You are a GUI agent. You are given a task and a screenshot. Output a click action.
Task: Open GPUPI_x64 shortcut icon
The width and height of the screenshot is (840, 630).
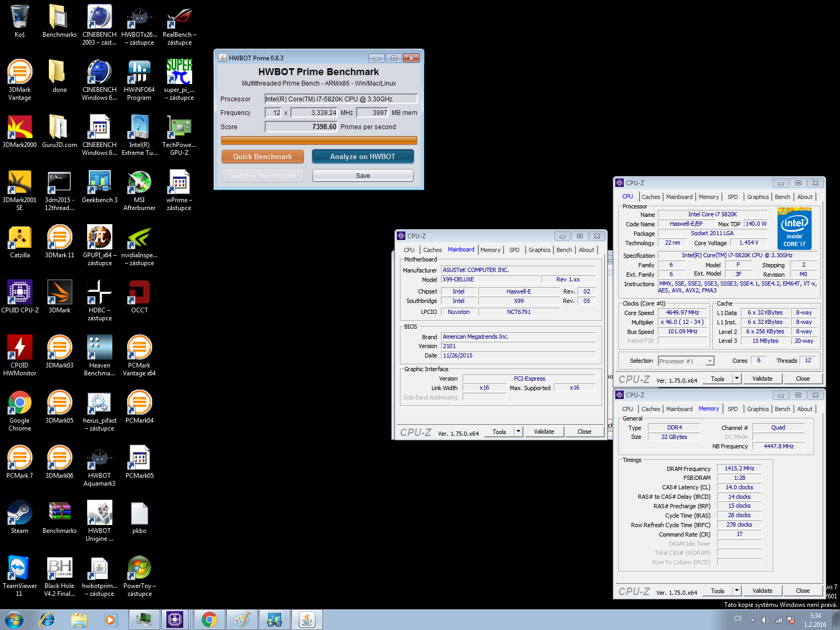tap(99, 245)
